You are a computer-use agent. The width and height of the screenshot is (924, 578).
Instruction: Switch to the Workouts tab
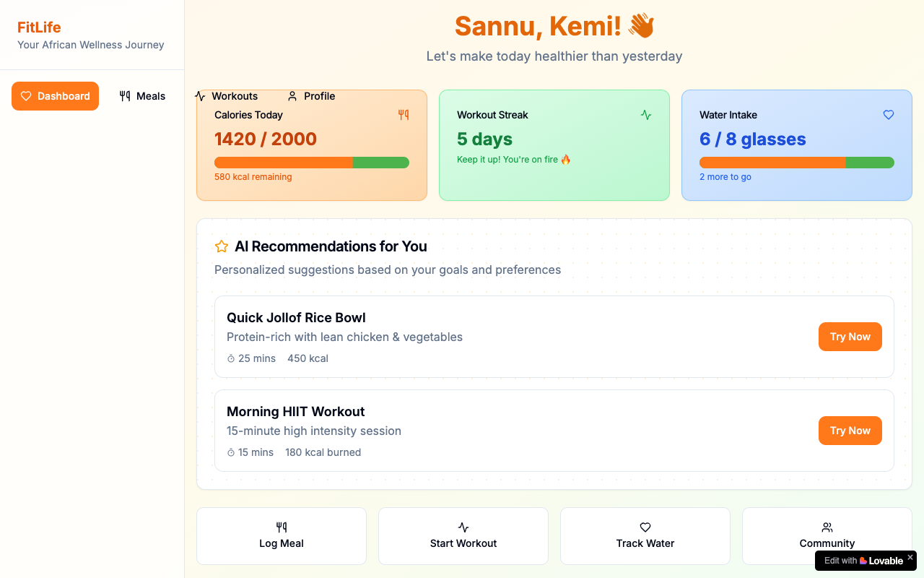click(227, 95)
